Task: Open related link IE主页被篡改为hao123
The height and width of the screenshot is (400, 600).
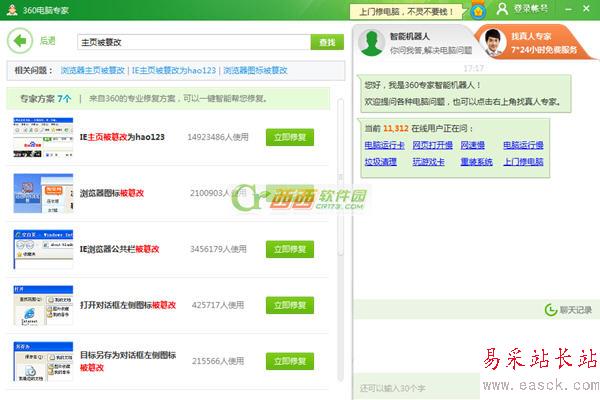Action: click(174, 70)
